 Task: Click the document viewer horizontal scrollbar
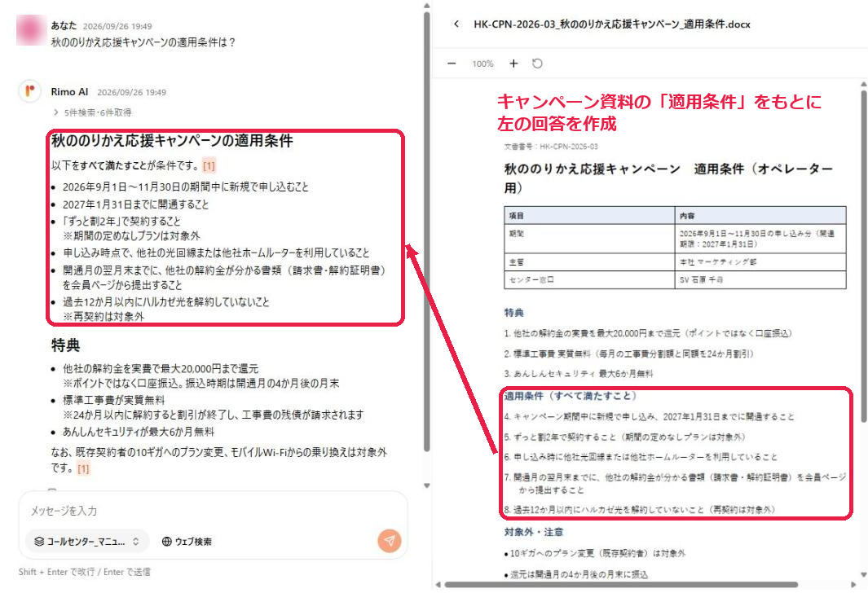click(x=621, y=584)
